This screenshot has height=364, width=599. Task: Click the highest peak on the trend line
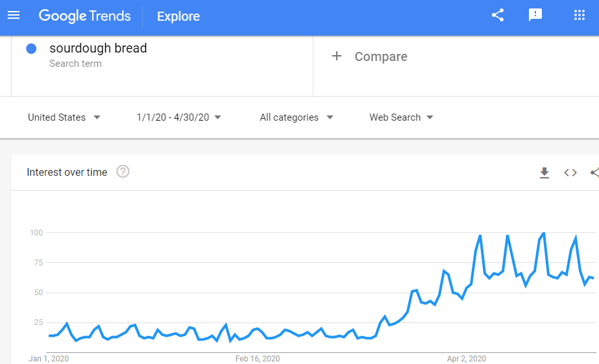tap(543, 233)
